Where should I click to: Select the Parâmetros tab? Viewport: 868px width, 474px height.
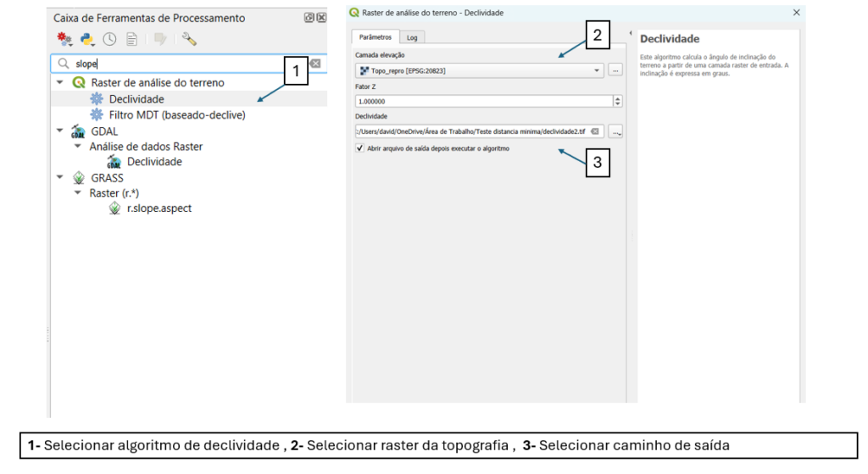pos(375,37)
